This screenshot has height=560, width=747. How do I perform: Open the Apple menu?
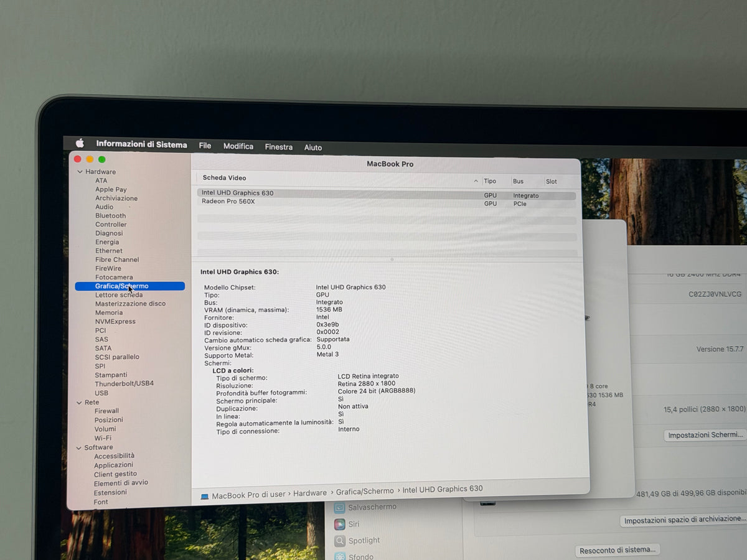click(80, 144)
